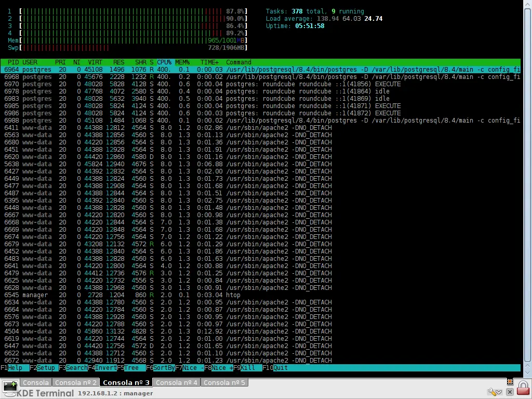The image size is (532, 399).
Task: Click 192.168.1.2 : manager status text
Action: point(115,393)
